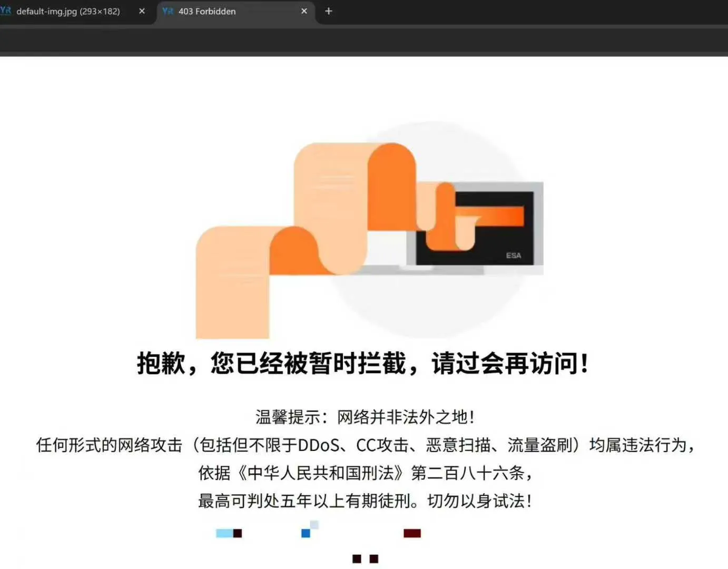Click the YR favicon on default-img.jpg tab
This screenshot has width=728, height=569.
[x=6, y=11]
